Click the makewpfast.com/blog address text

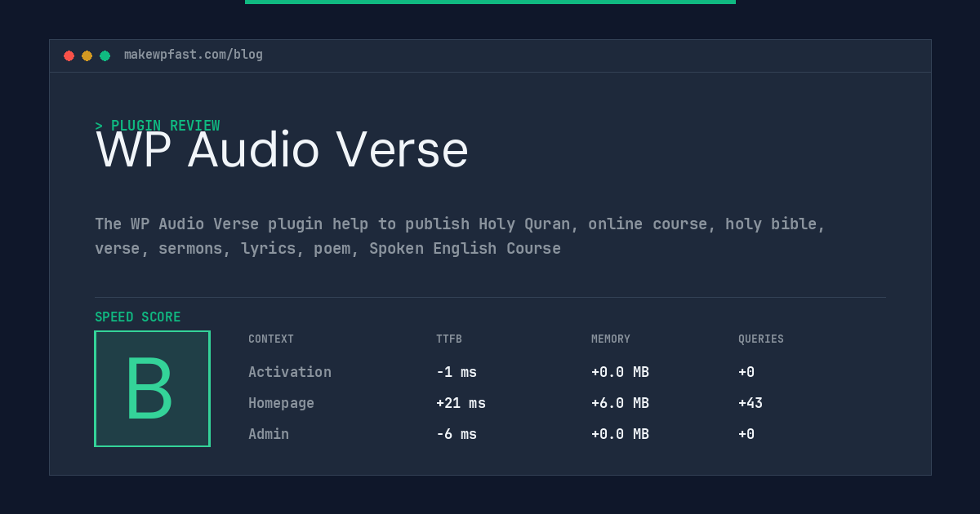pyautogui.click(x=194, y=55)
